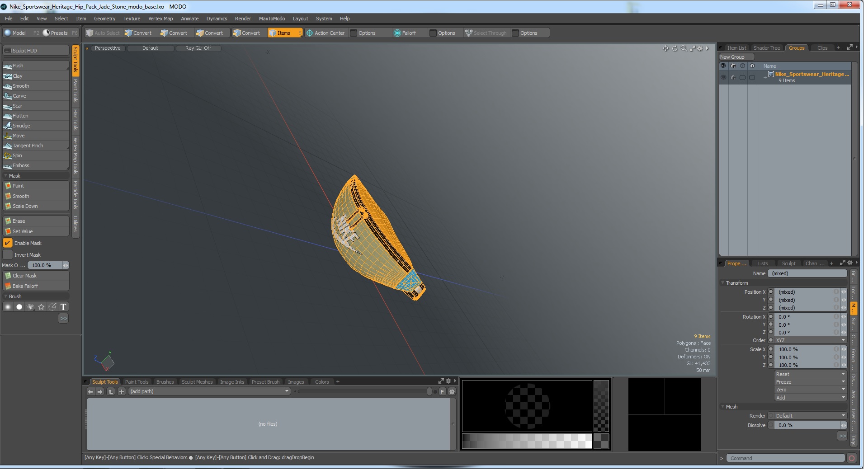The width and height of the screenshot is (868, 470).
Task: Switch to the Item List tab
Action: 736,48
